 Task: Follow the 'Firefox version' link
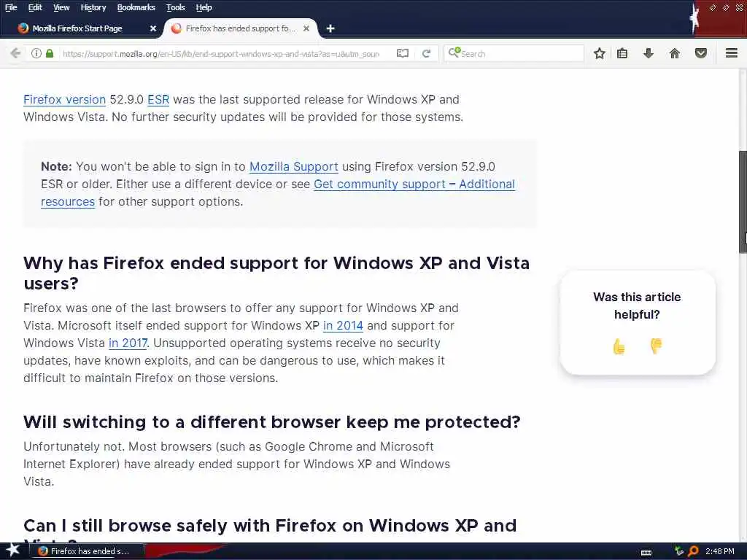(x=64, y=99)
